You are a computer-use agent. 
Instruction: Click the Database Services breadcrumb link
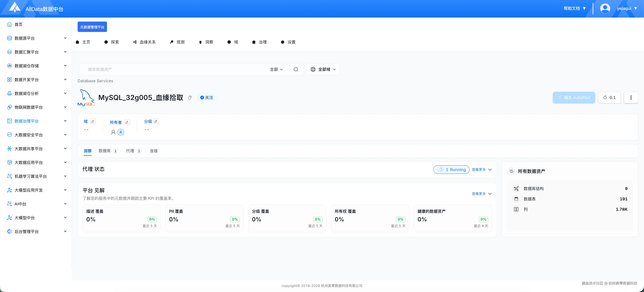point(95,81)
